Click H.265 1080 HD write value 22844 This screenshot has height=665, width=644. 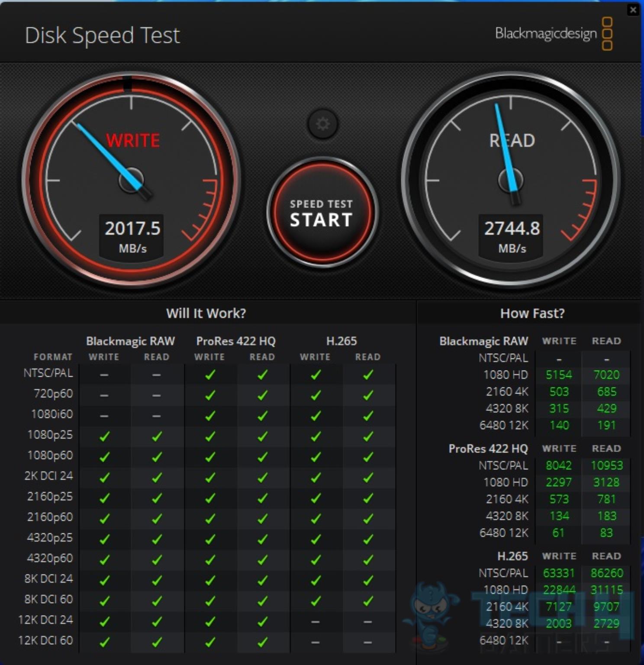click(x=559, y=591)
